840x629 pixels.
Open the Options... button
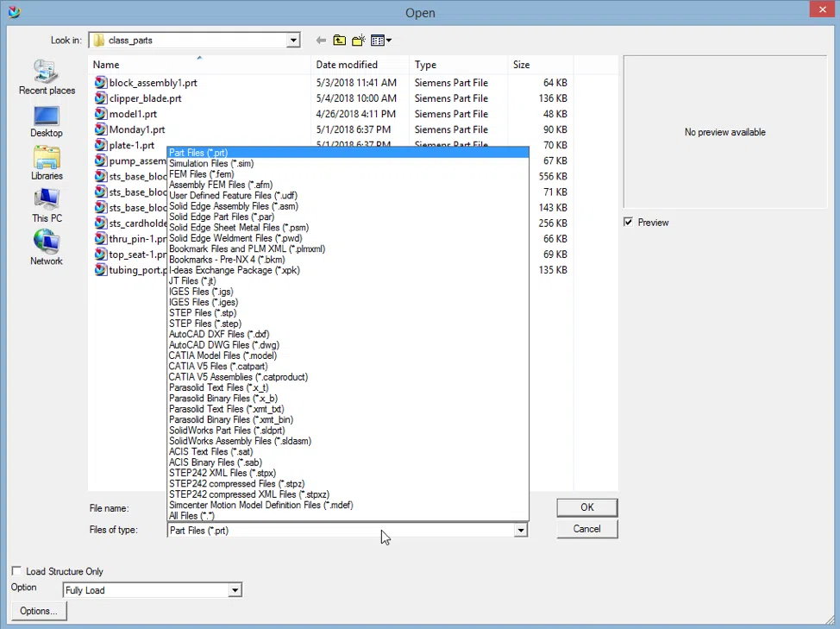(39, 611)
